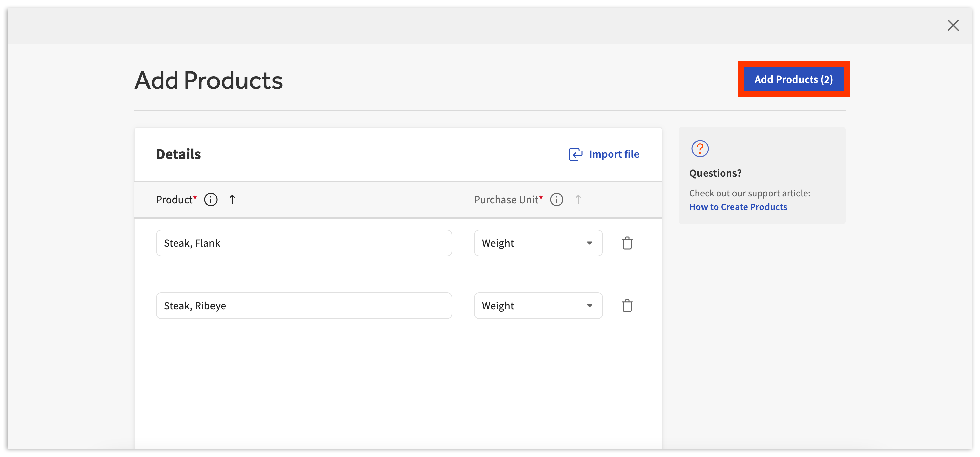Open the How to Create Products article
This screenshot has height=457, width=980.
[738, 207]
